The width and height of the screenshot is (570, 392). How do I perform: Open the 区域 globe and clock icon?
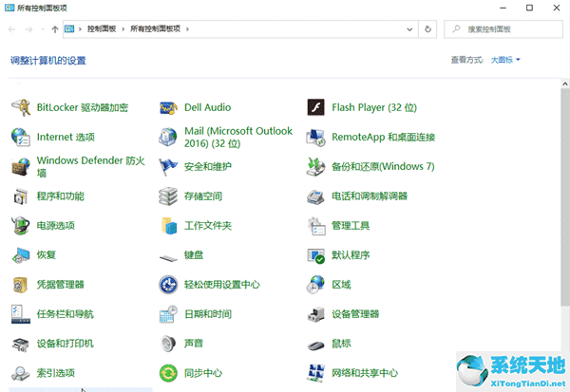pyautogui.click(x=316, y=285)
